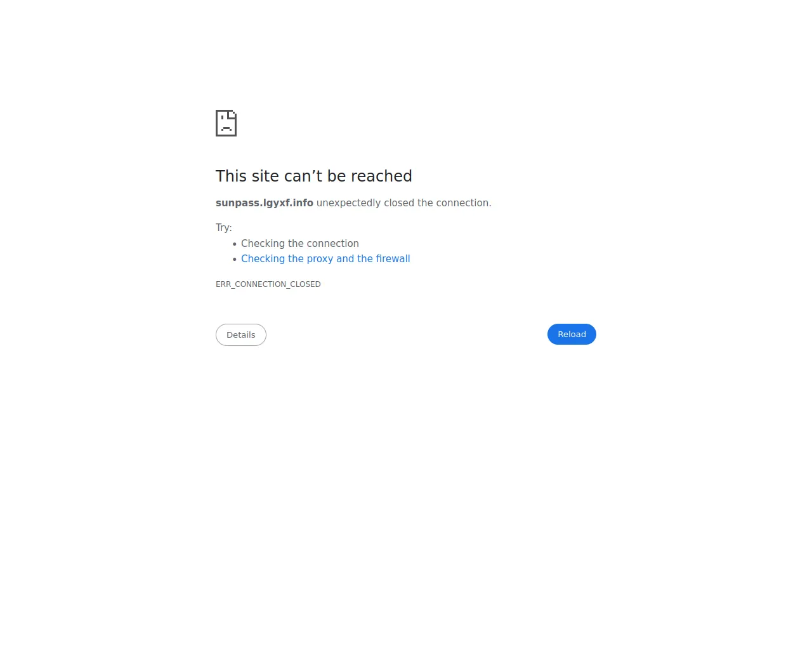The width and height of the screenshot is (812, 650).
Task: Click the word "firewall" in the blue link
Action: click(x=393, y=259)
